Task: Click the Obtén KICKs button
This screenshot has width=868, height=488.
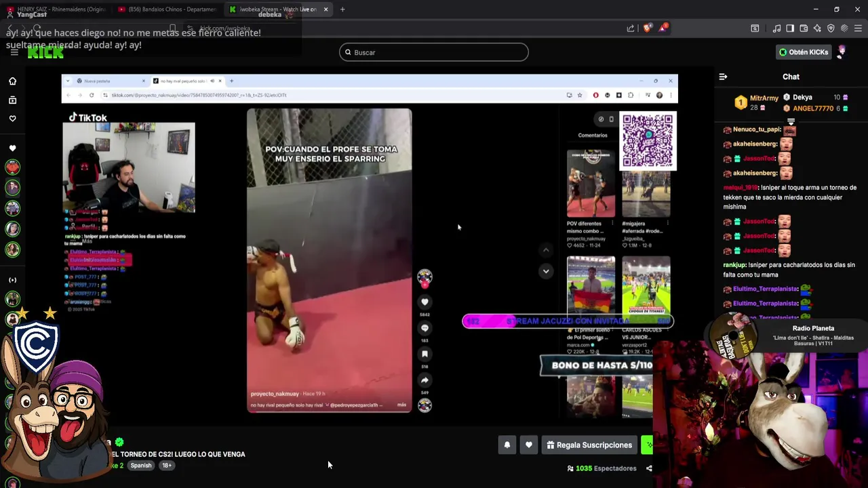Action: click(804, 52)
